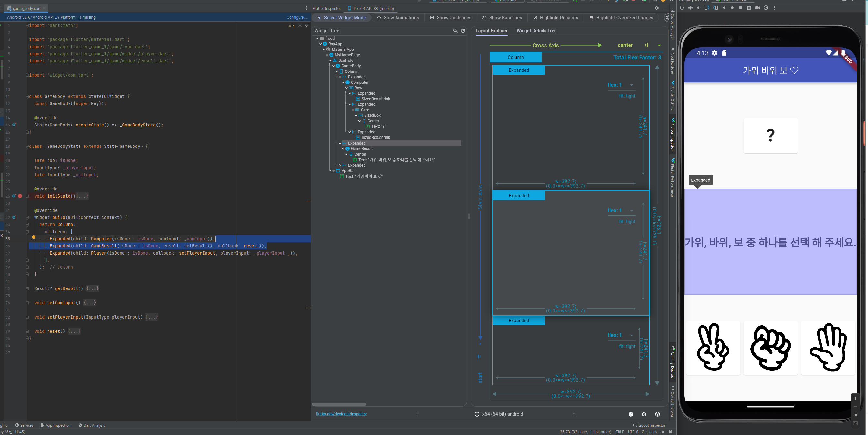Screen dimensions: 868x435
Task: Expand the folded initState method body
Action: pyautogui.click(x=82, y=196)
